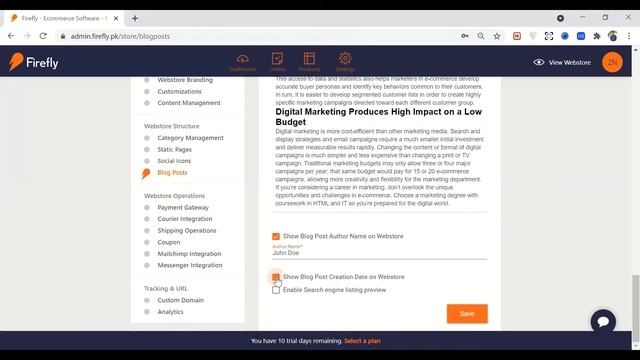Click the browser profile avatar icon
Image resolution: width=640 pixels, height=360 pixels.
613,36
